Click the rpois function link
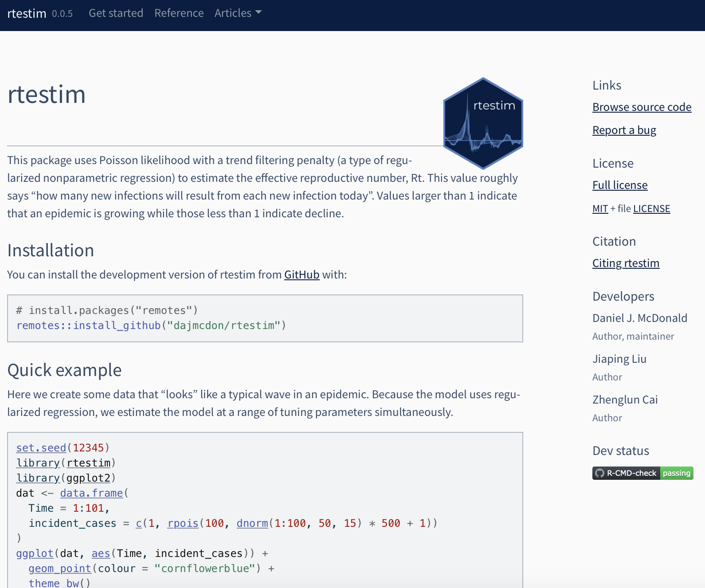 point(183,523)
